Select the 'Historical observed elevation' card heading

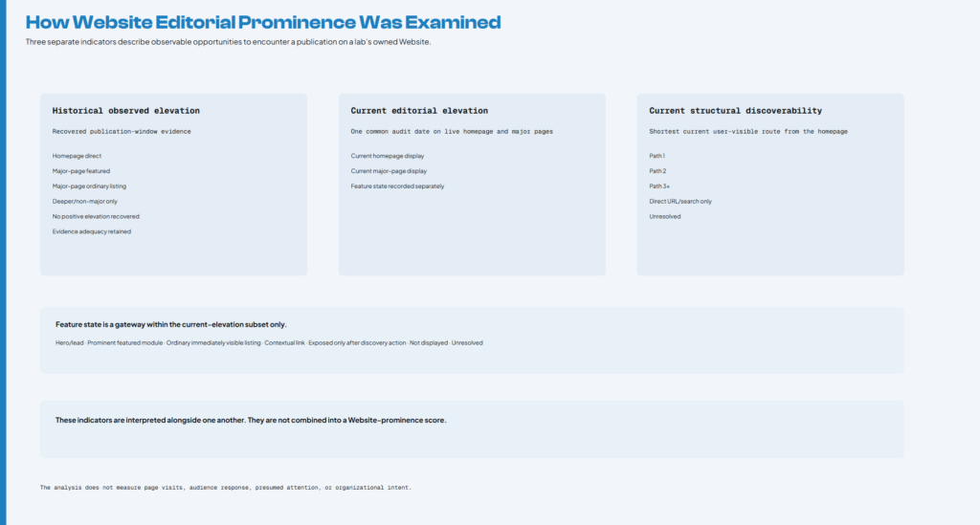point(126,111)
